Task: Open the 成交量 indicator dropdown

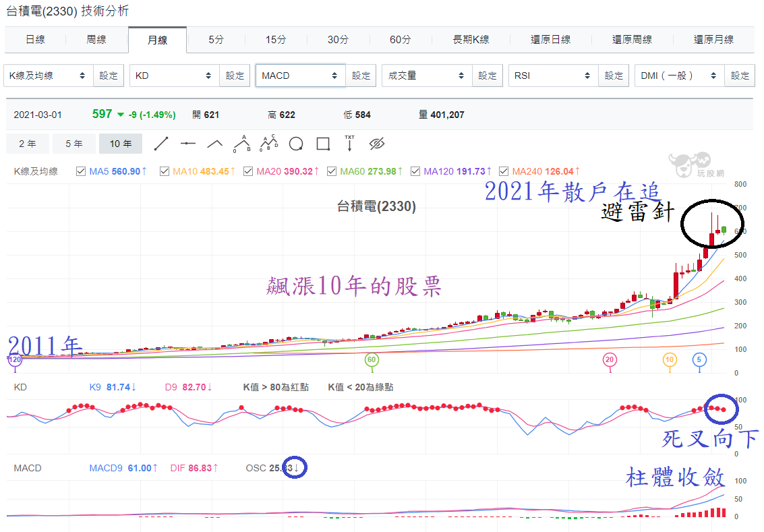Action: point(427,76)
